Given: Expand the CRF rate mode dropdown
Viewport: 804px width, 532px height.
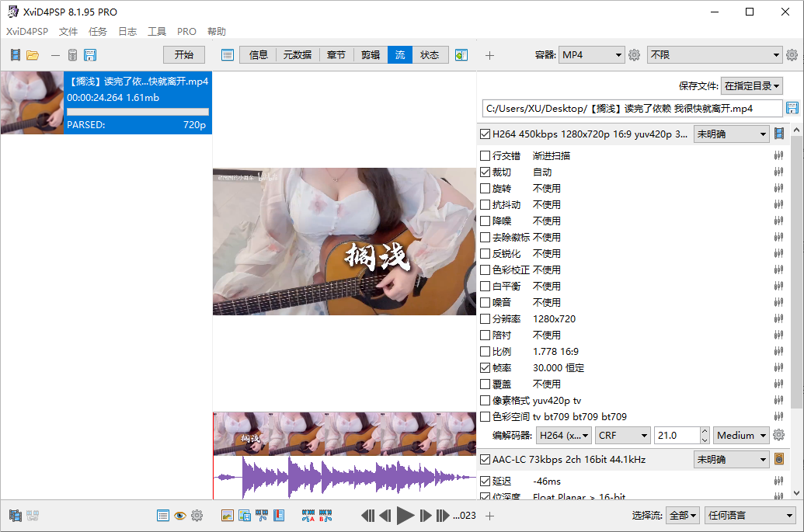Looking at the screenshot, I should tap(622, 436).
